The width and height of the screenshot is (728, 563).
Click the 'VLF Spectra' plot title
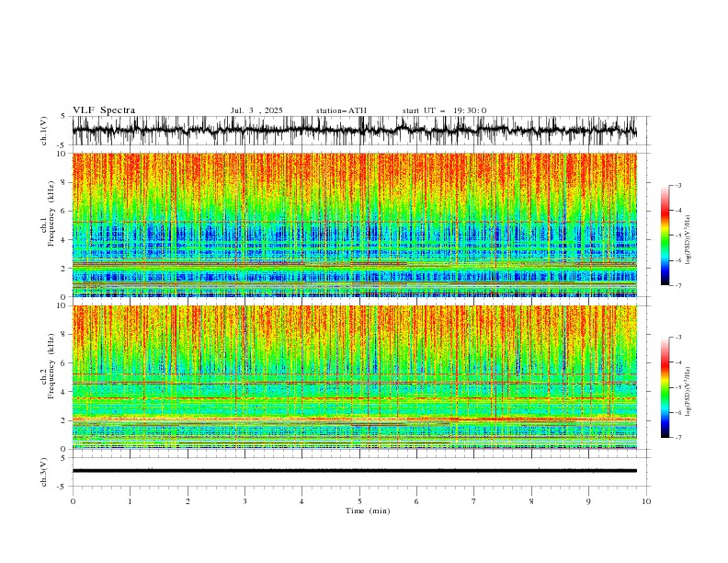[x=104, y=110]
